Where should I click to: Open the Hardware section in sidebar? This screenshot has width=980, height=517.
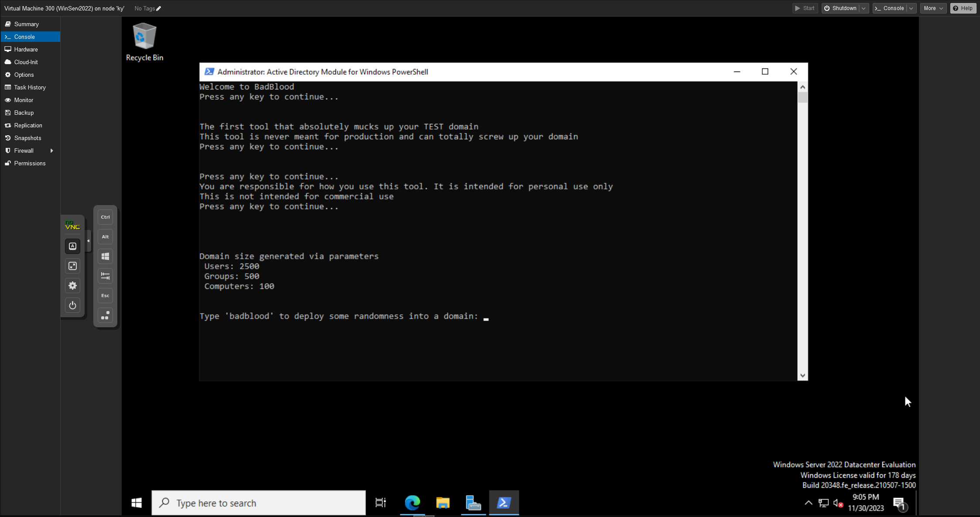[x=26, y=49]
